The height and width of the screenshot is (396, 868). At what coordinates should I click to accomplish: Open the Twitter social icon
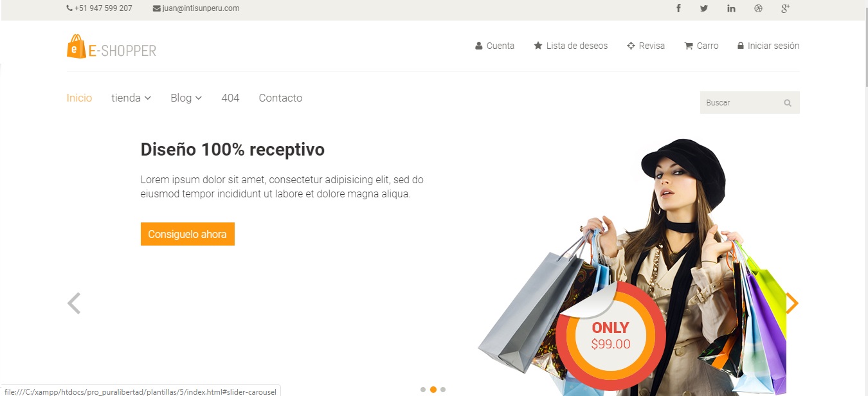[704, 8]
